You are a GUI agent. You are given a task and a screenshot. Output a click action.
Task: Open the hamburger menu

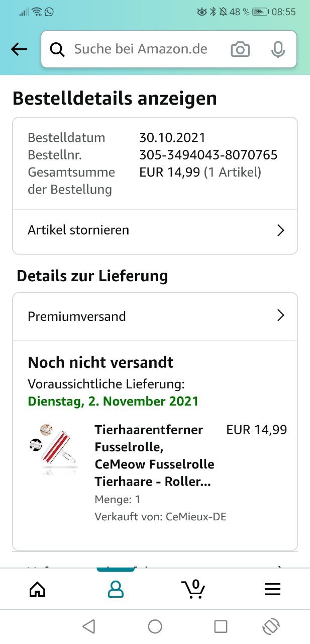(x=272, y=589)
